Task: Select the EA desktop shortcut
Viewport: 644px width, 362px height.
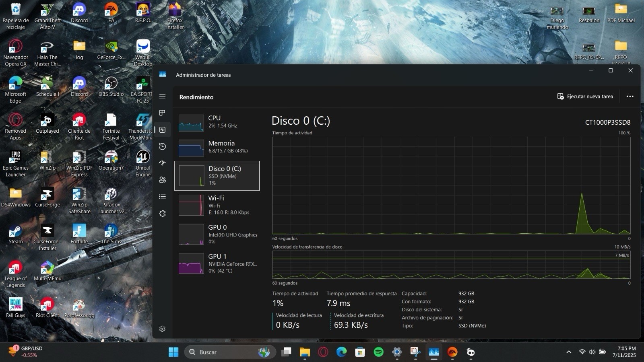Action: point(111,13)
